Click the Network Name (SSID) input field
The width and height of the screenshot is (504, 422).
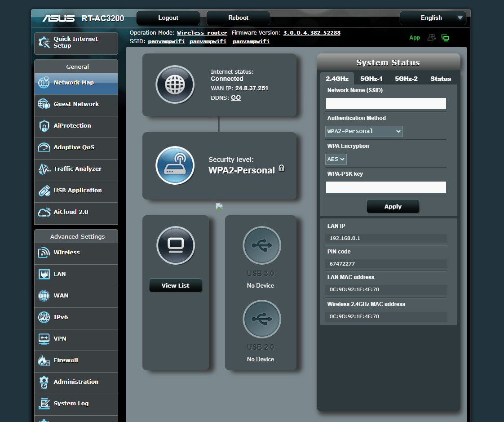coord(386,104)
